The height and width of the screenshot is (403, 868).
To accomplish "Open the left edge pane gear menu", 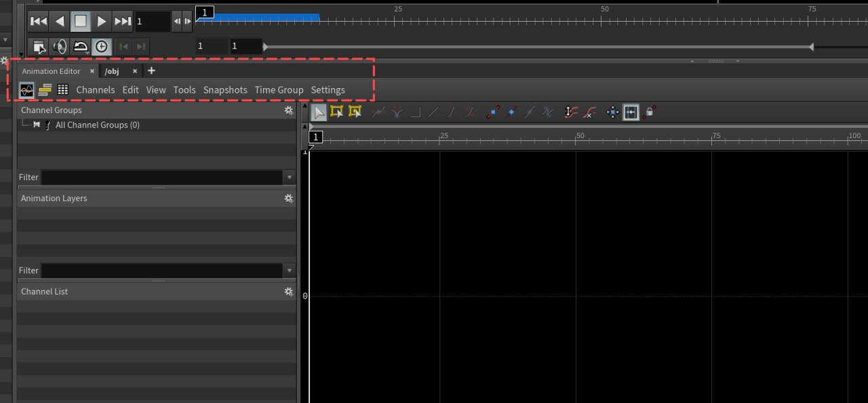I will coord(4,60).
